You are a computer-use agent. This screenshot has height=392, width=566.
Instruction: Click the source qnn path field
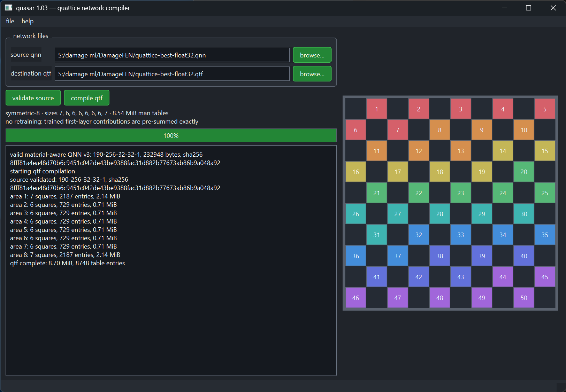point(172,55)
